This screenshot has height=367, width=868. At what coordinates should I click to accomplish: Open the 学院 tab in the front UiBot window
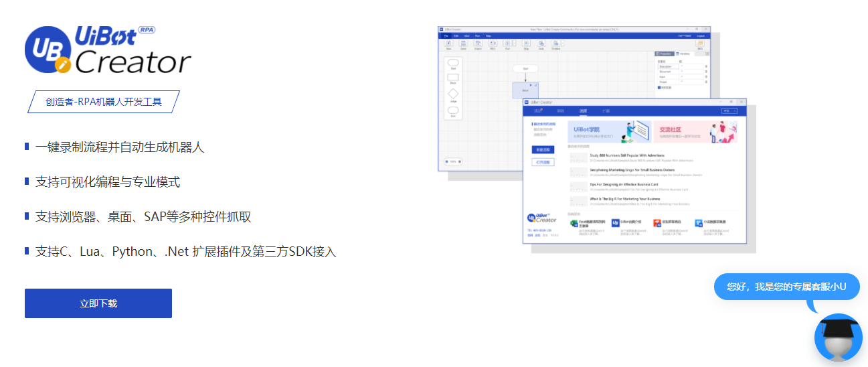tap(561, 111)
